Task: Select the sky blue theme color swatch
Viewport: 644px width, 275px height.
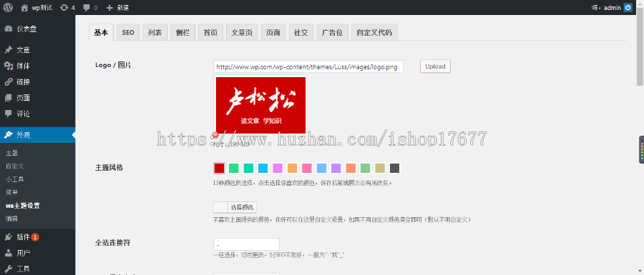Action: coord(263,168)
